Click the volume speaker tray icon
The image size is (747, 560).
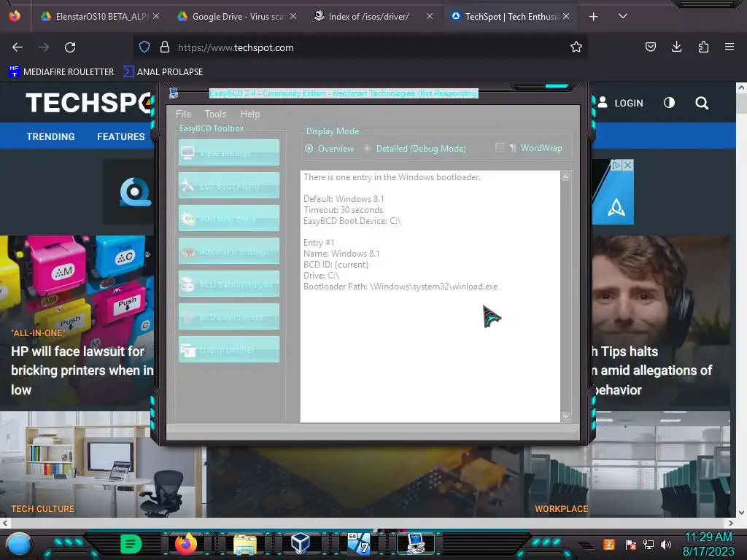click(x=666, y=544)
